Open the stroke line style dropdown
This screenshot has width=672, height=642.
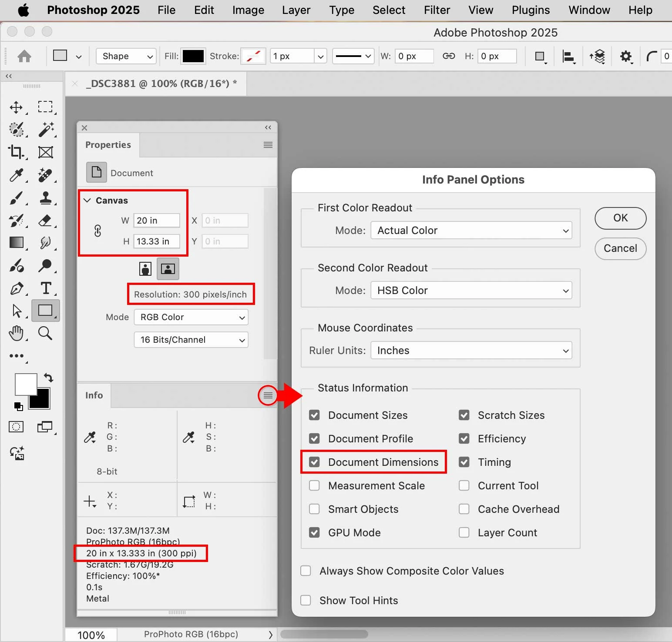[x=353, y=56]
